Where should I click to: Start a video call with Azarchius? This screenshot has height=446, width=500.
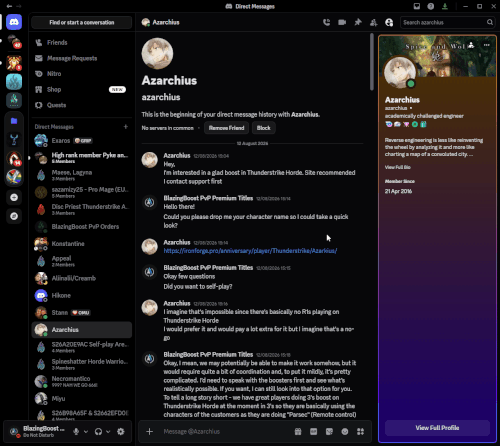pyautogui.click(x=342, y=22)
